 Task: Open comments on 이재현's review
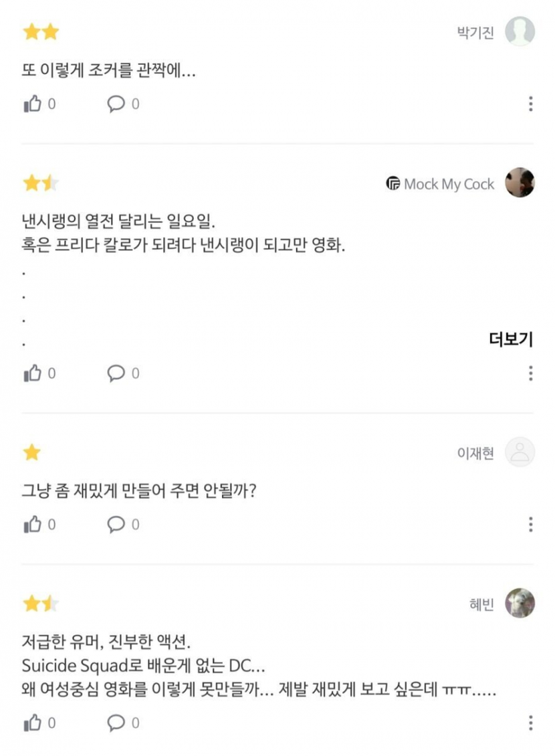coord(116,524)
